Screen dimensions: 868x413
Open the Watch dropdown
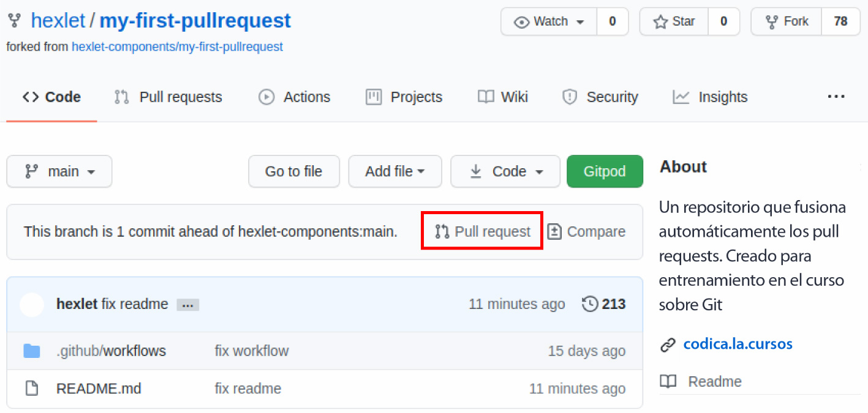(549, 21)
